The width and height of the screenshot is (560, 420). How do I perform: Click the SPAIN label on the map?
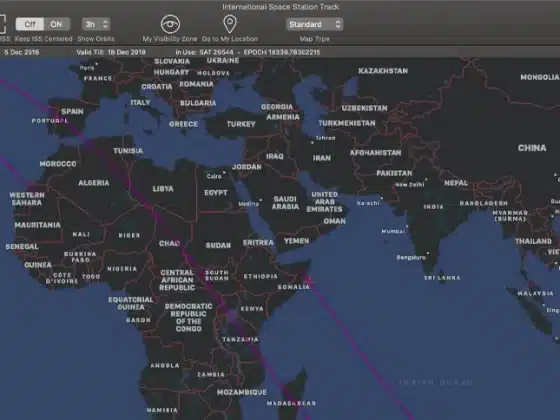pyautogui.click(x=72, y=111)
